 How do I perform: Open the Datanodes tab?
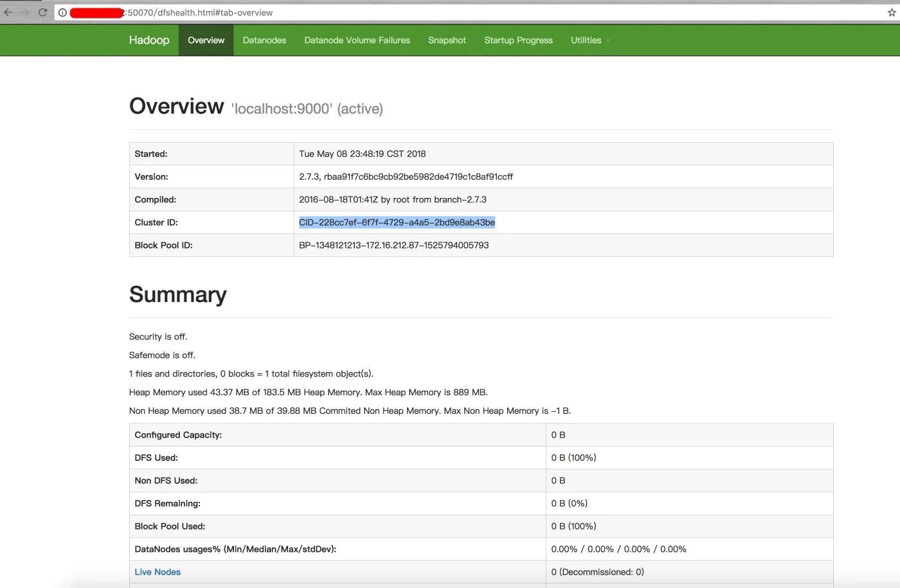264,40
